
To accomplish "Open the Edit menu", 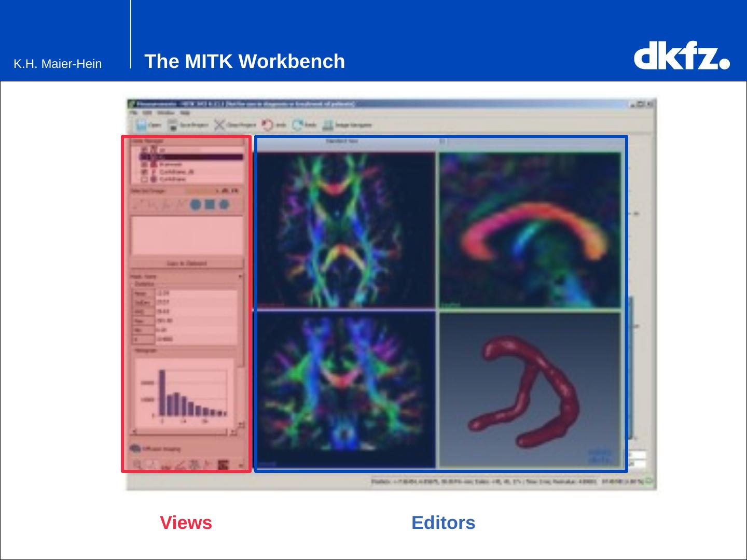I will coord(148,113).
